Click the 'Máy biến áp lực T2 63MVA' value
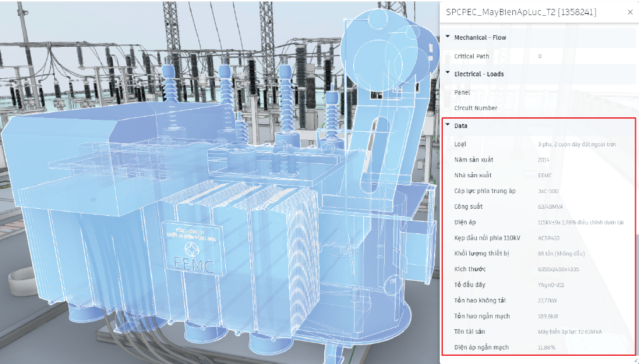 [x=570, y=332]
